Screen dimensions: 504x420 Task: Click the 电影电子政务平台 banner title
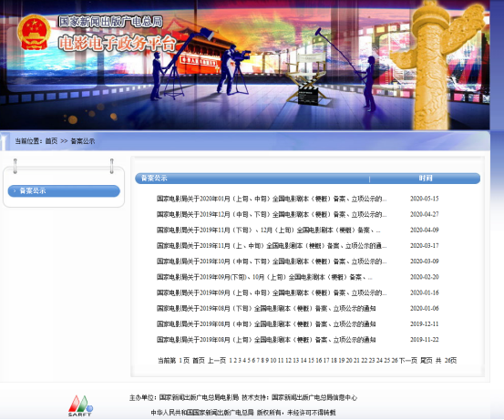[x=118, y=43]
